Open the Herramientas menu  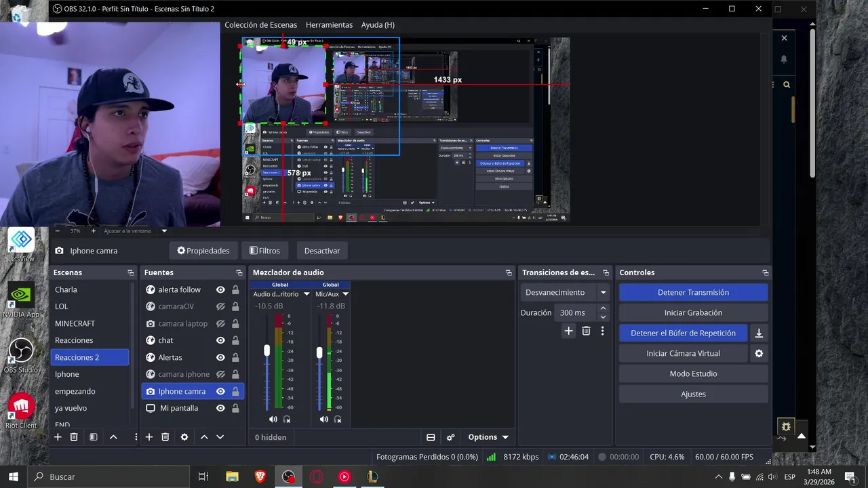tap(329, 25)
